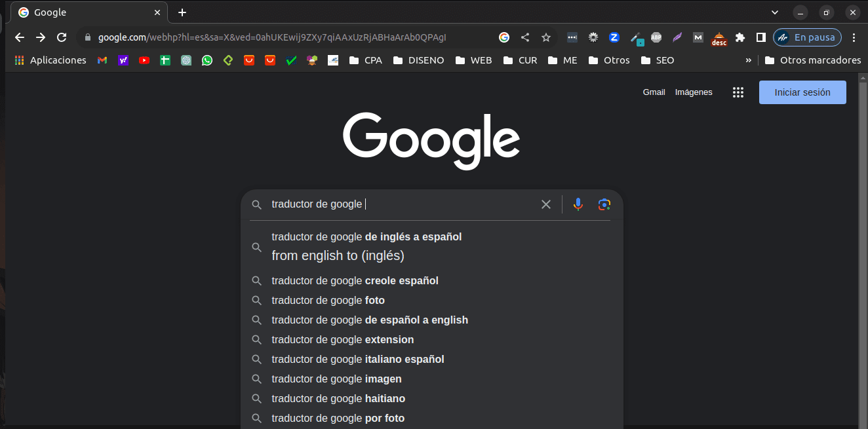The image size is (868, 429).
Task: Select suggestion 'de inglés a español'
Action: pos(431,246)
